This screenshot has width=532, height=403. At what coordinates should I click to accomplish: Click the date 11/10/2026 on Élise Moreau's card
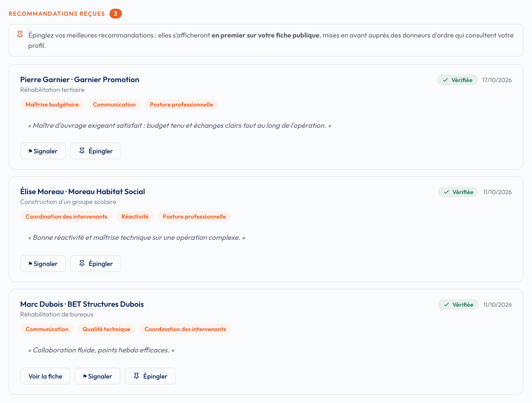click(497, 192)
